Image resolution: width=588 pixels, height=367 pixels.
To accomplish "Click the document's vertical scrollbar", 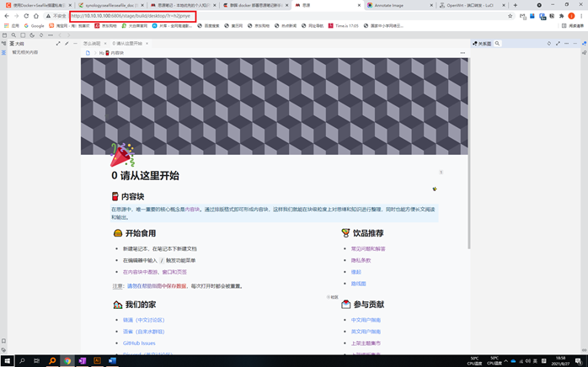I will (468, 154).
